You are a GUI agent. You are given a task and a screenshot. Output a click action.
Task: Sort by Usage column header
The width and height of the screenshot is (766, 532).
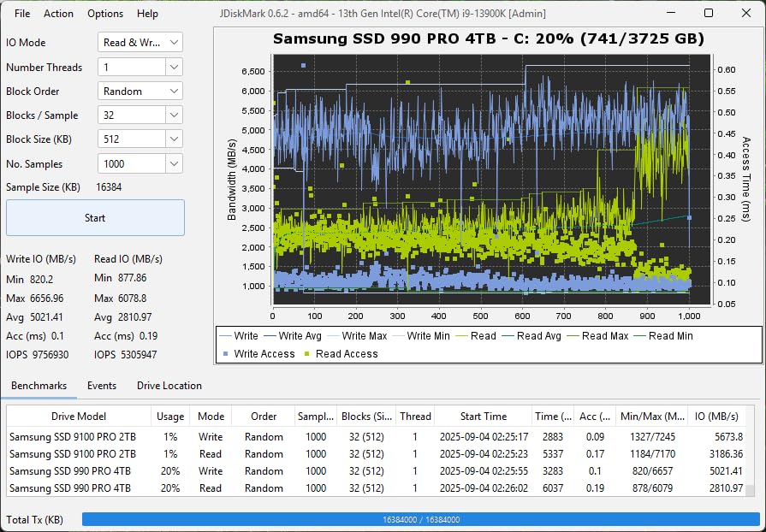(x=170, y=417)
